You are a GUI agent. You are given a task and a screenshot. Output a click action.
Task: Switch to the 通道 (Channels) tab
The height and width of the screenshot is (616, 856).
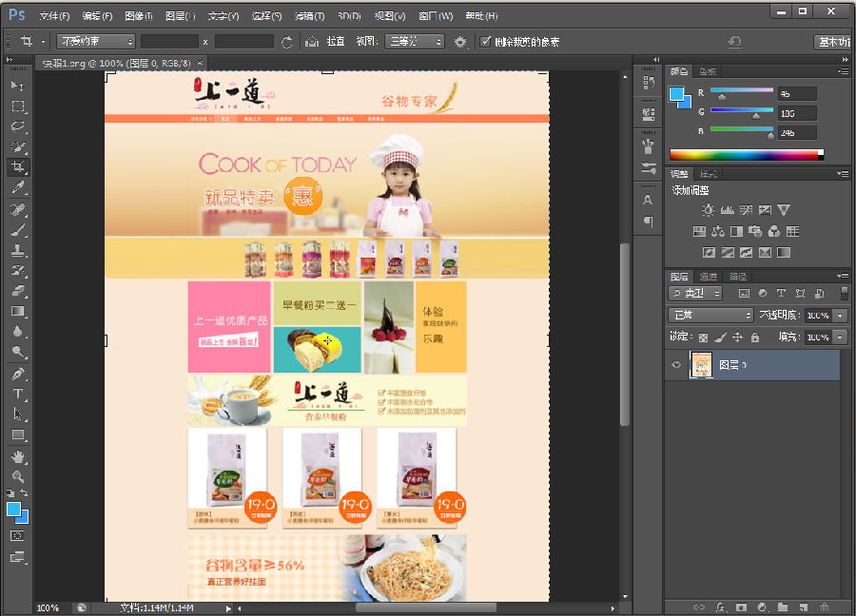709,277
